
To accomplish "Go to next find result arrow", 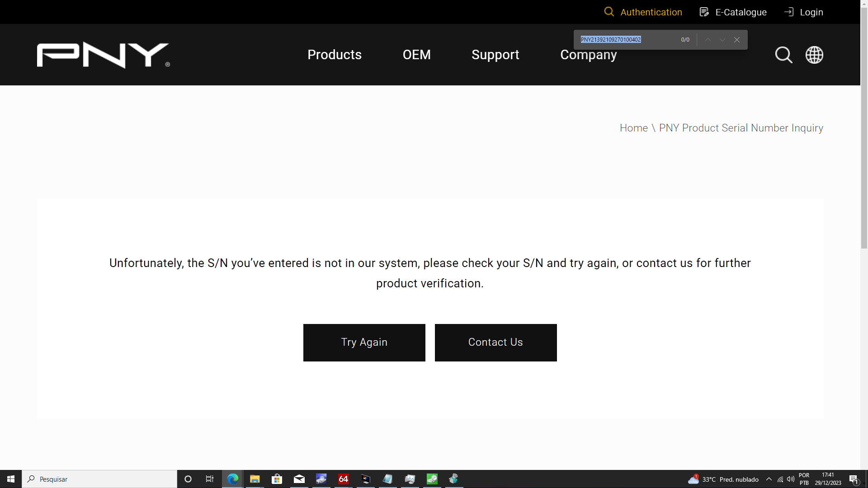I will [722, 40].
